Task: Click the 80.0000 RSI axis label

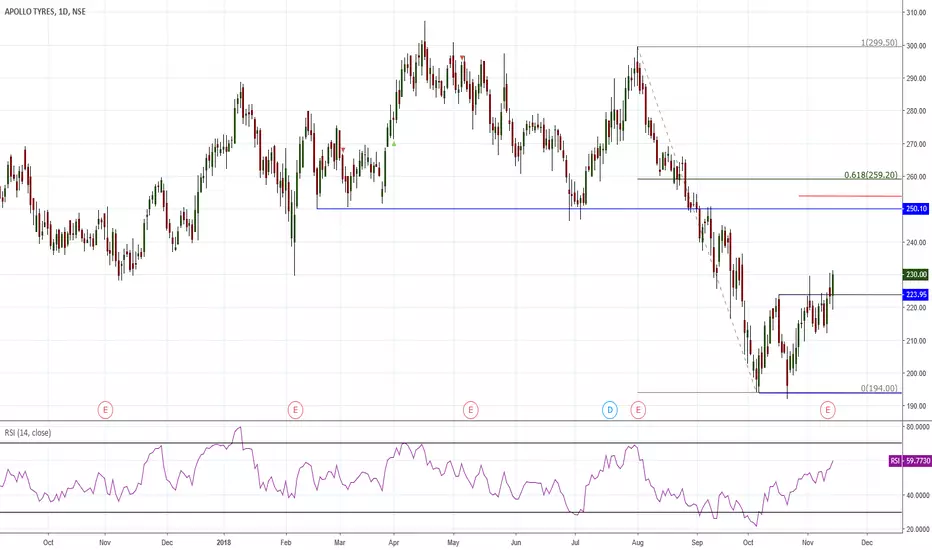Action: pyautogui.click(x=917, y=427)
